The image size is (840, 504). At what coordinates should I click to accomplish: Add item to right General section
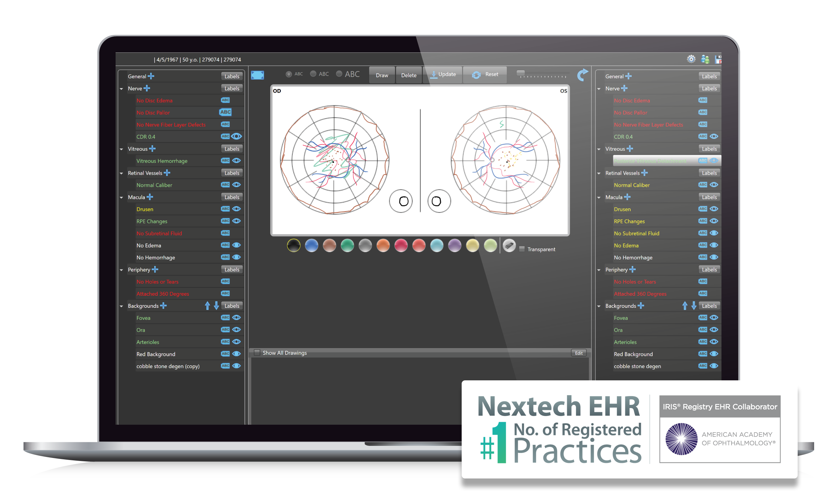click(628, 76)
